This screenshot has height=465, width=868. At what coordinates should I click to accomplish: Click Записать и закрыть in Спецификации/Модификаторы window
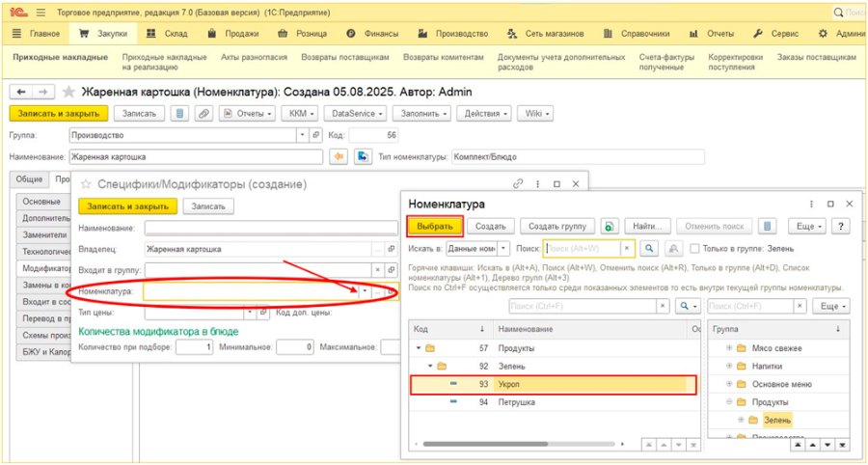coord(128,205)
